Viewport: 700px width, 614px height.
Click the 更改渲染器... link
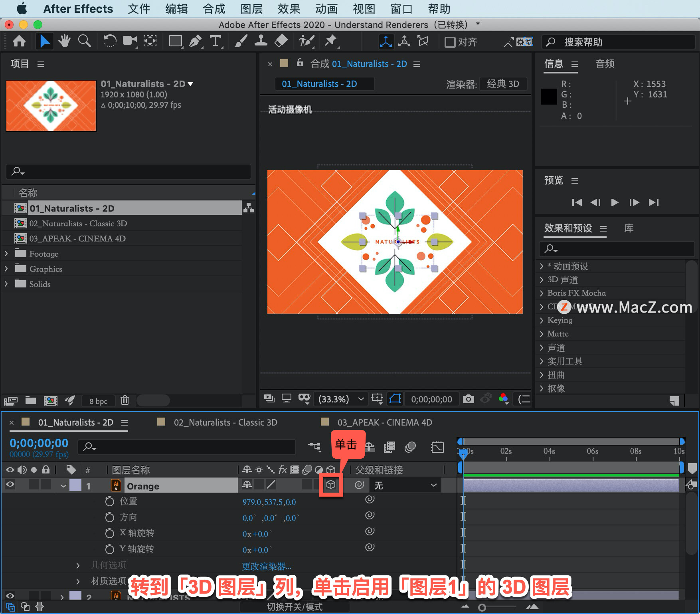click(x=267, y=566)
